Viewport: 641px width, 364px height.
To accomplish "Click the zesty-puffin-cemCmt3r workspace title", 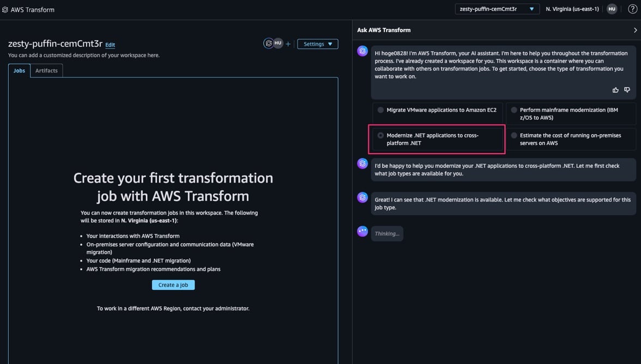I will pyautogui.click(x=55, y=44).
